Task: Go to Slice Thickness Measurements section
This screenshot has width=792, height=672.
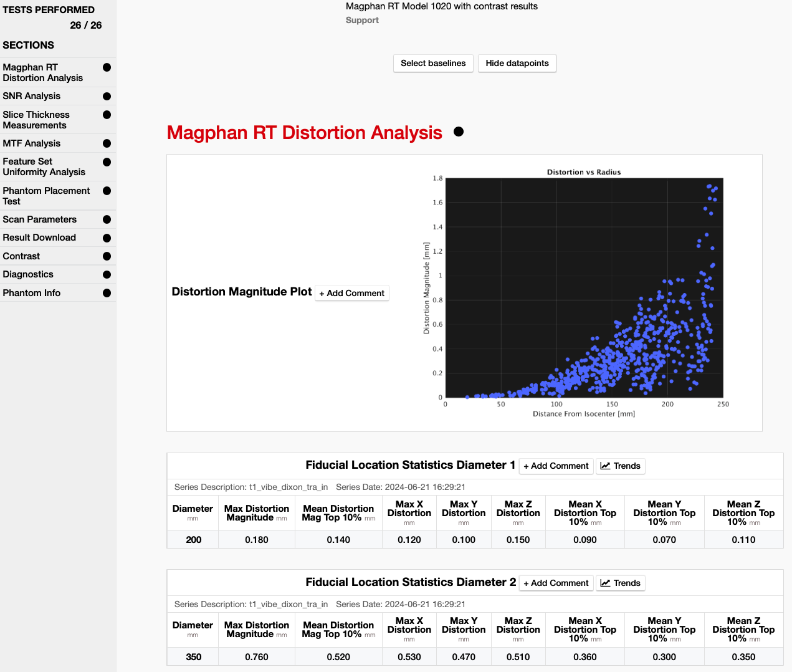Action: [x=36, y=120]
